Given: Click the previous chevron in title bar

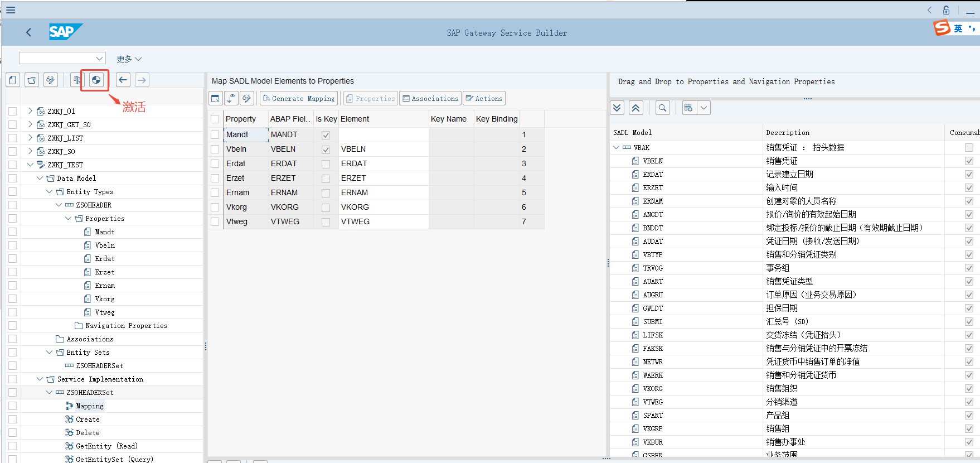Looking at the screenshot, I should coord(929,10).
